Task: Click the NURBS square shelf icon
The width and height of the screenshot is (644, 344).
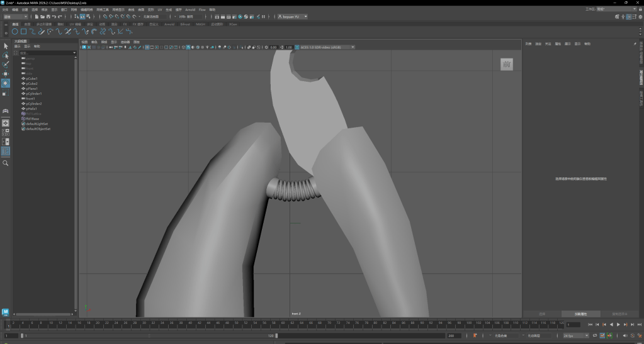Action: click(x=23, y=31)
